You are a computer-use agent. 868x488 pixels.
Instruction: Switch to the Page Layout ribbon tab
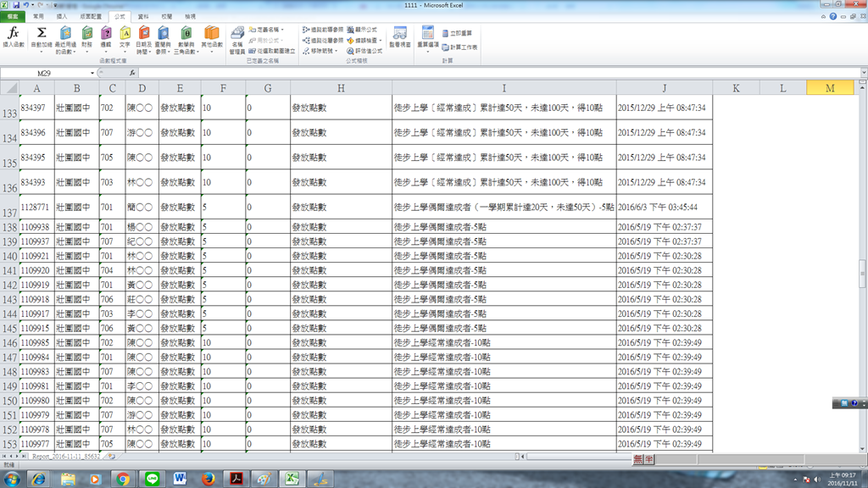click(91, 17)
